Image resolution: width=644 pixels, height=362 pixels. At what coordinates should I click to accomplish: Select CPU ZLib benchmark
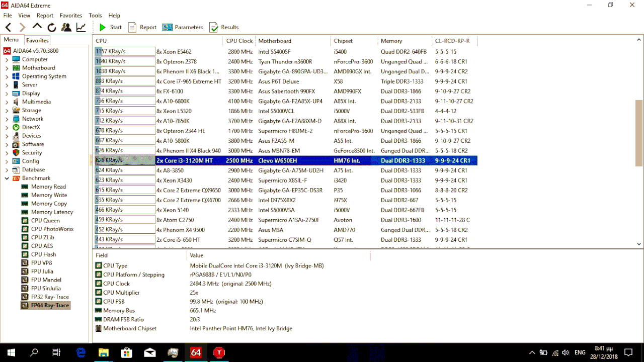38,237
